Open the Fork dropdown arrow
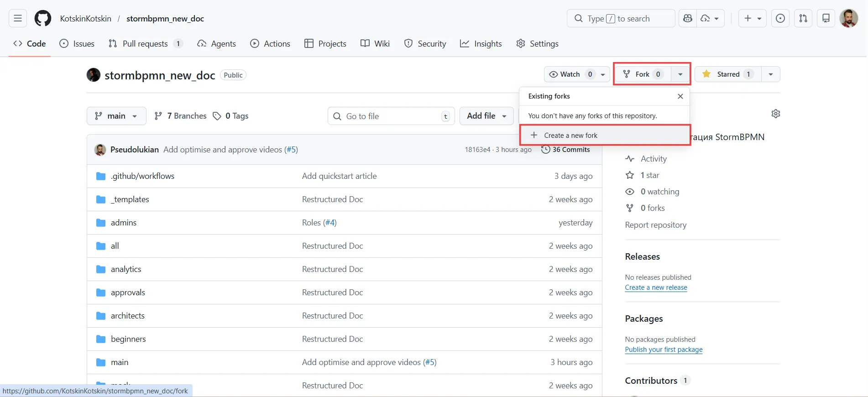Viewport: 868px width, 397px height. click(680, 74)
